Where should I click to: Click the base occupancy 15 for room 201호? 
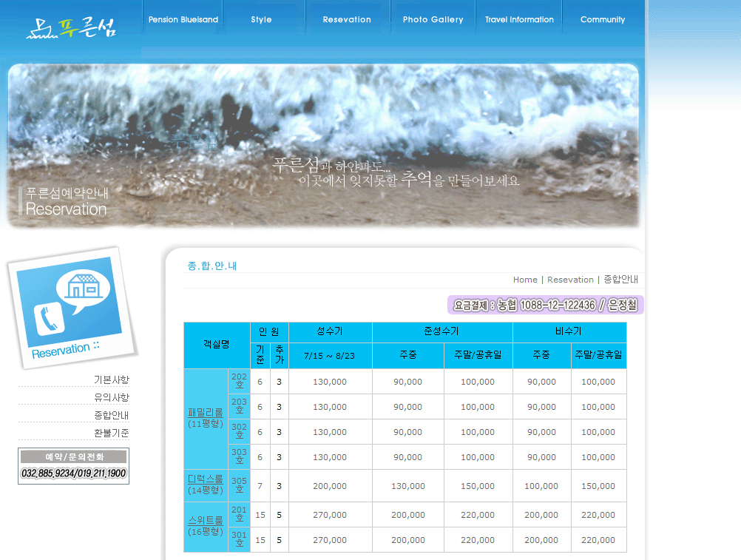pos(260,515)
